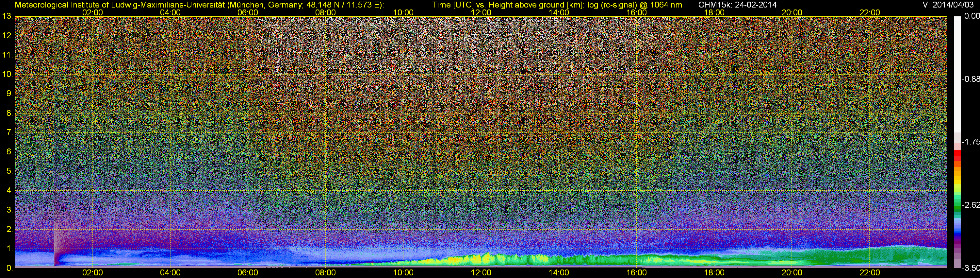Click the 12:00 label on the bottom time axis
980x278 pixels.
pyautogui.click(x=481, y=273)
